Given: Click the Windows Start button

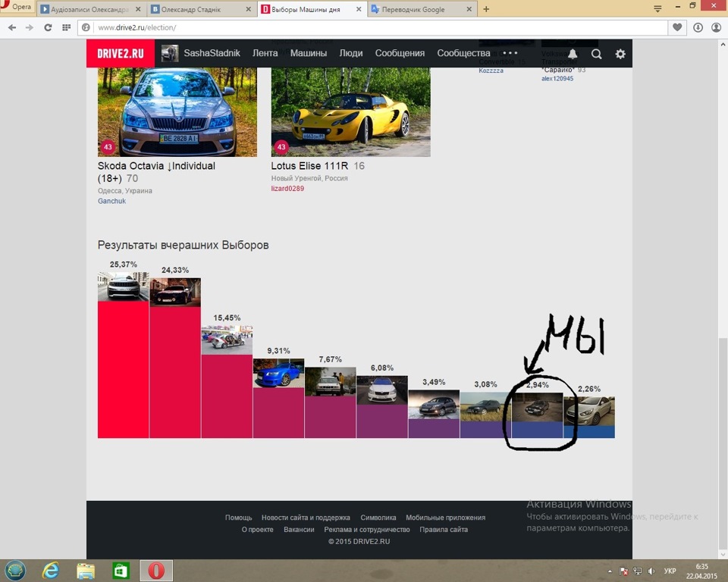Looking at the screenshot, I should click(15, 571).
